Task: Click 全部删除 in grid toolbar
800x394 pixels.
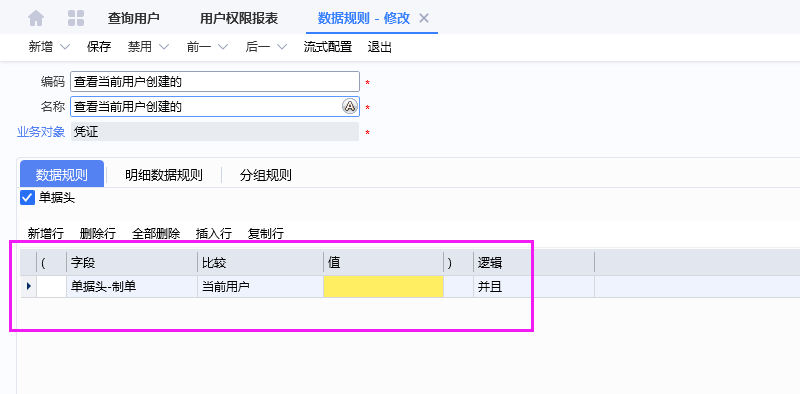Action: pos(156,234)
